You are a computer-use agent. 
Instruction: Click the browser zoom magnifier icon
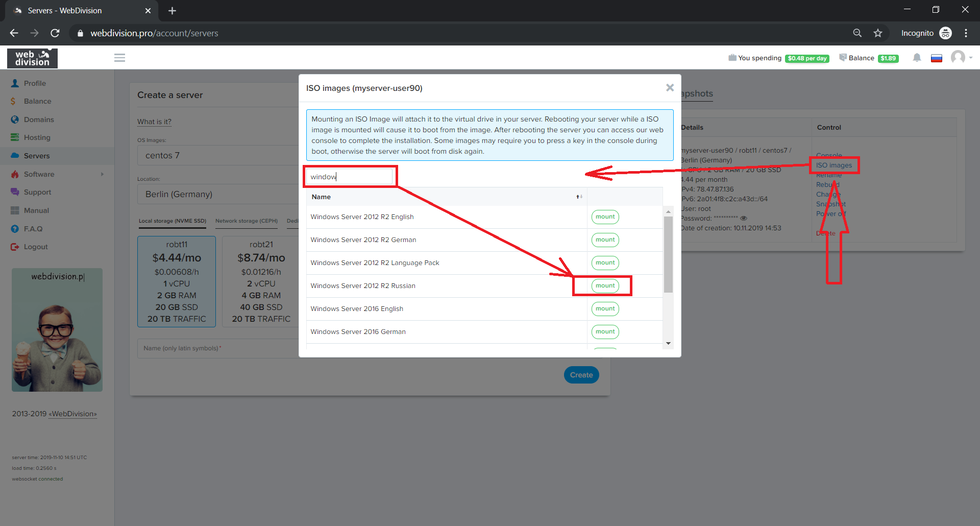click(857, 33)
